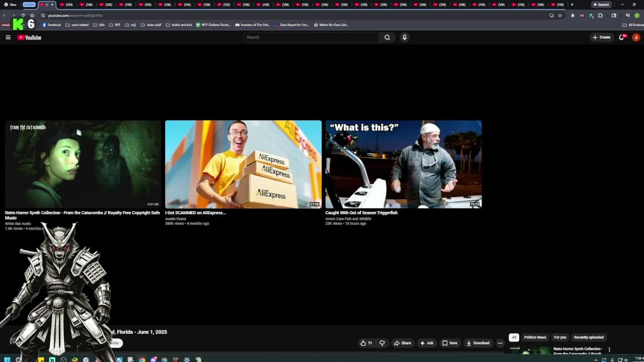Open Arrest Cam Fish and Wildlife channel
Viewport: 644px width, 362px height.
[x=348, y=219]
